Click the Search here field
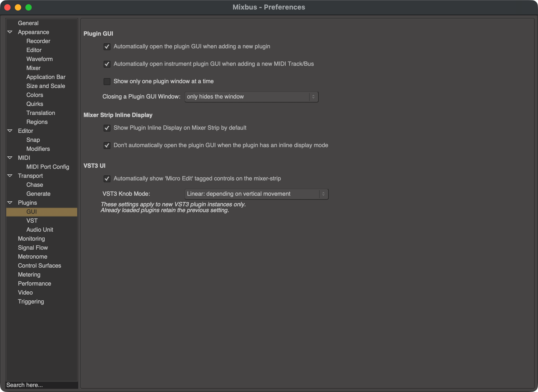Screen dimensions: 538x392 click(x=42, y=385)
